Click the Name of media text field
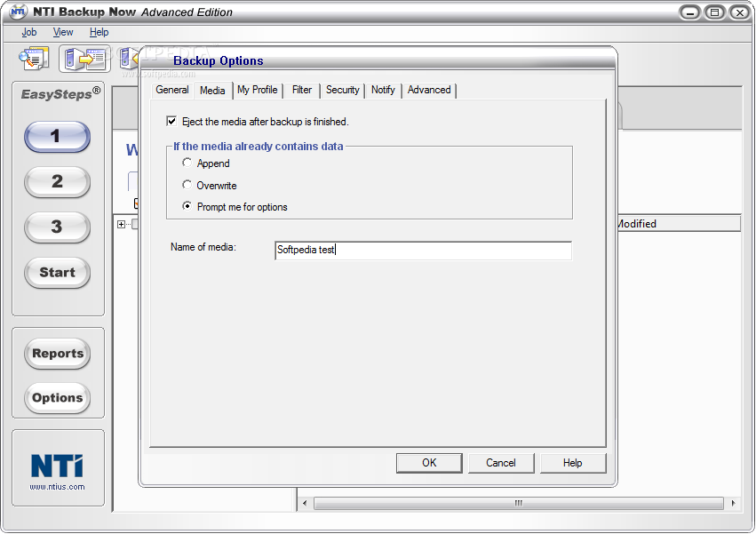Screen dimensions: 756x534 point(424,251)
